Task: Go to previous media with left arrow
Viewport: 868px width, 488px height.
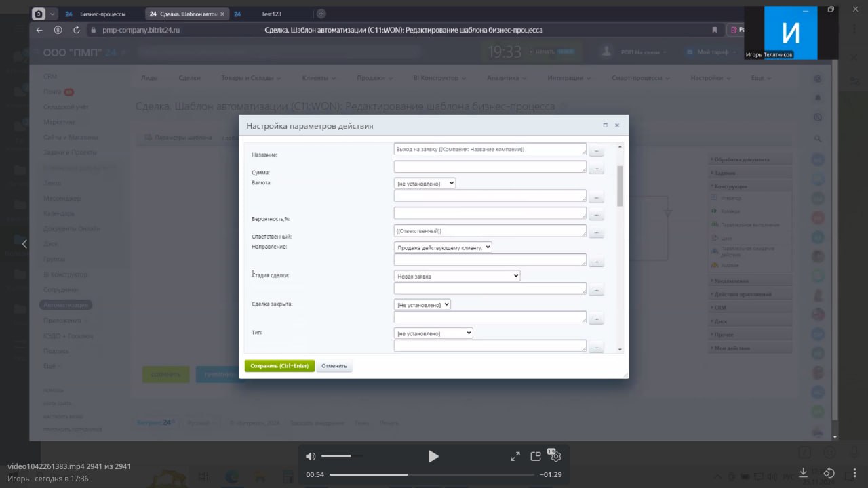Action: 24,244
